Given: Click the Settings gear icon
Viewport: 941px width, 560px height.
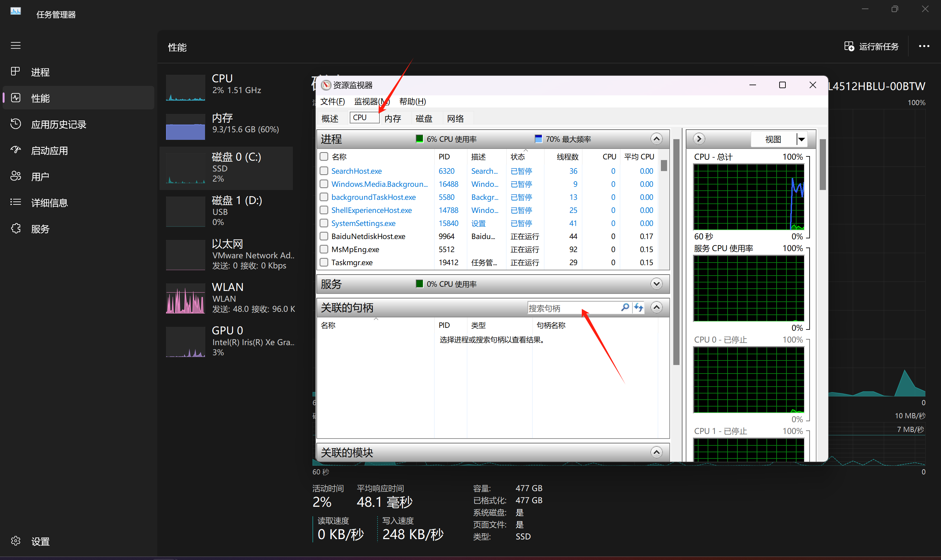Looking at the screenshot, I should tap(15, 541).
